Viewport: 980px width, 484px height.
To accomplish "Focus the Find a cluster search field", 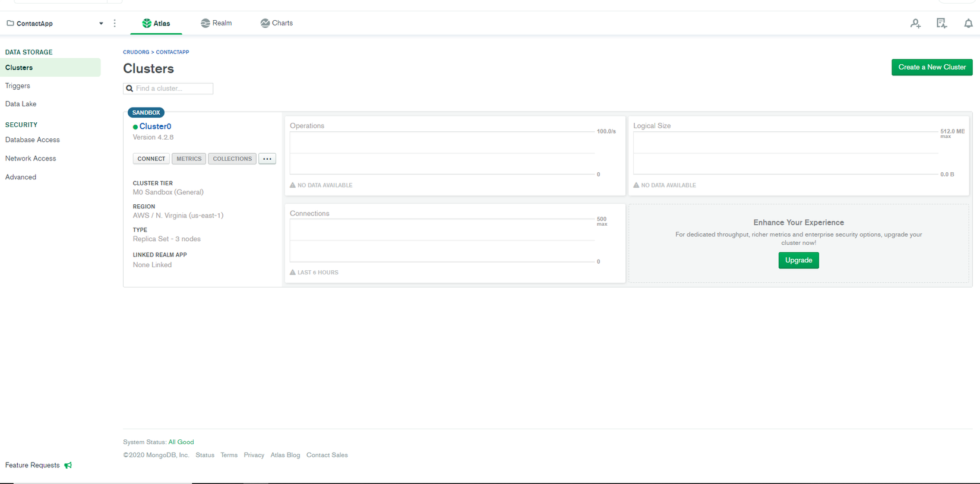I will (x=168, y=88).
